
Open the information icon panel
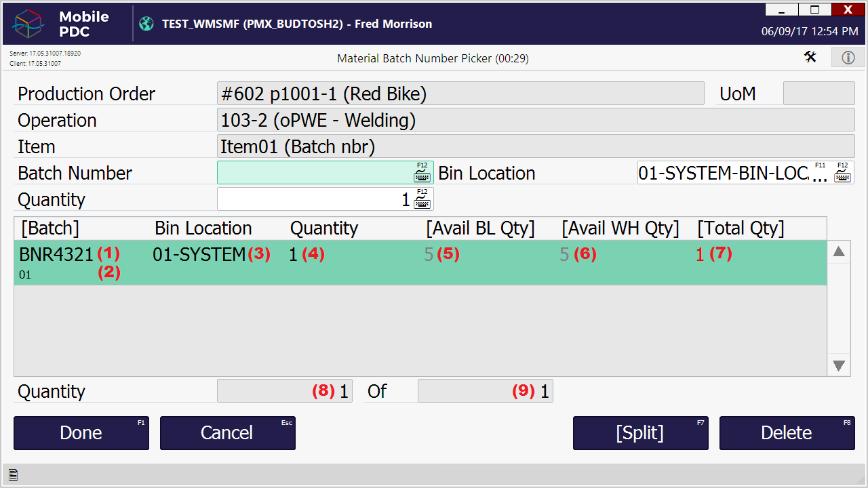pyautogui.click(x=848, y=58)
